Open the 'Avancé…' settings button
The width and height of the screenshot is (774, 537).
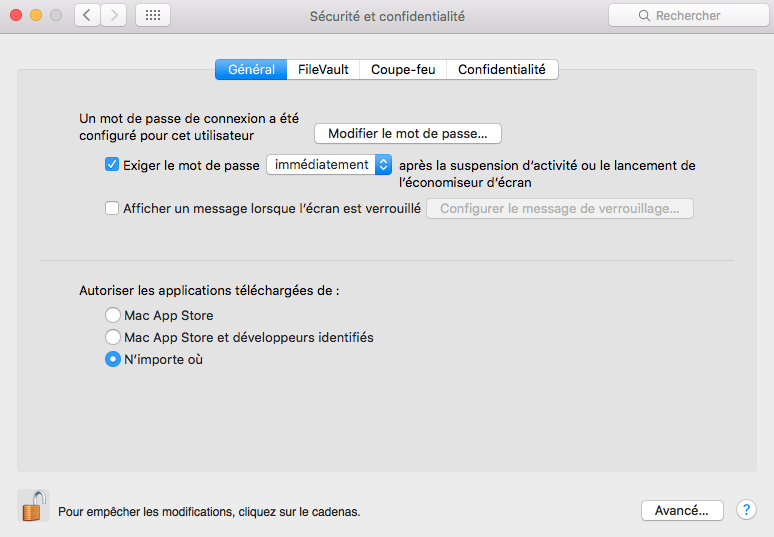click(681, 510)
